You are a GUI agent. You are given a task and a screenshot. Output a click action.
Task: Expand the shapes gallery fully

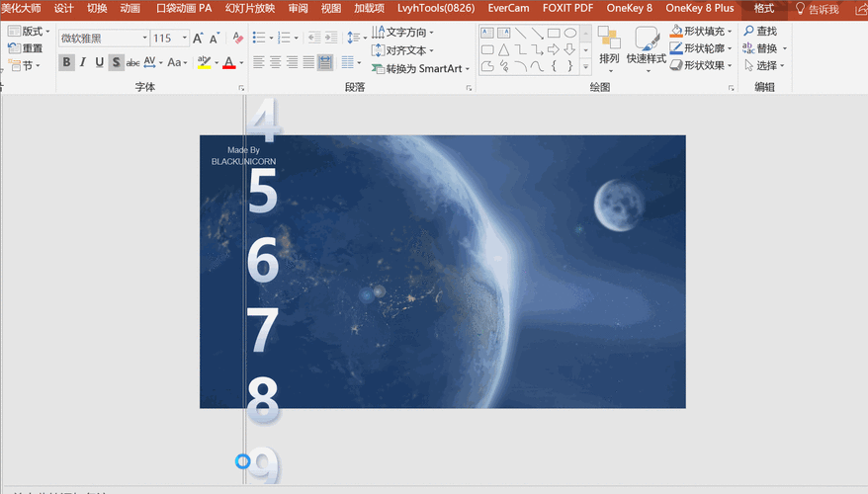click(585, 67)
